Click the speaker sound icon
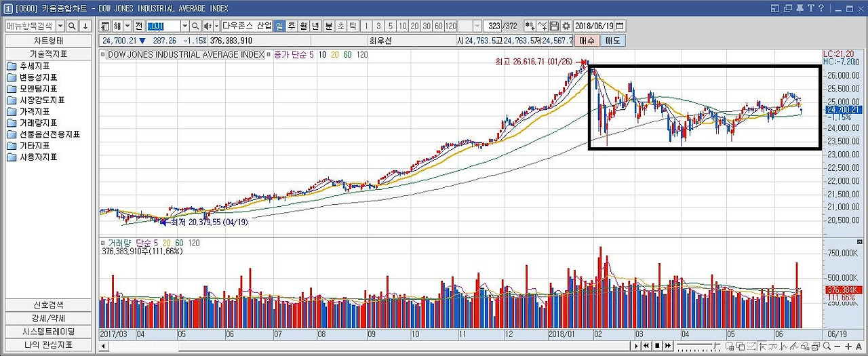 [208, 26]
